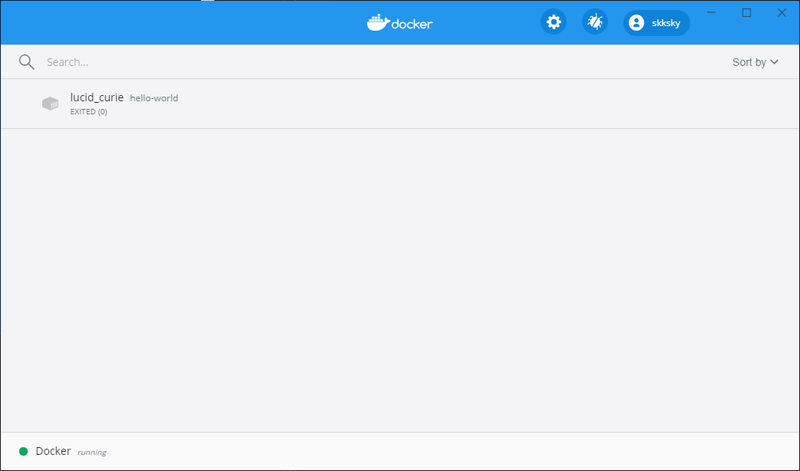Click the Docker label in status bar
This screenshot has width=800, height=471.
coord(53,451)
